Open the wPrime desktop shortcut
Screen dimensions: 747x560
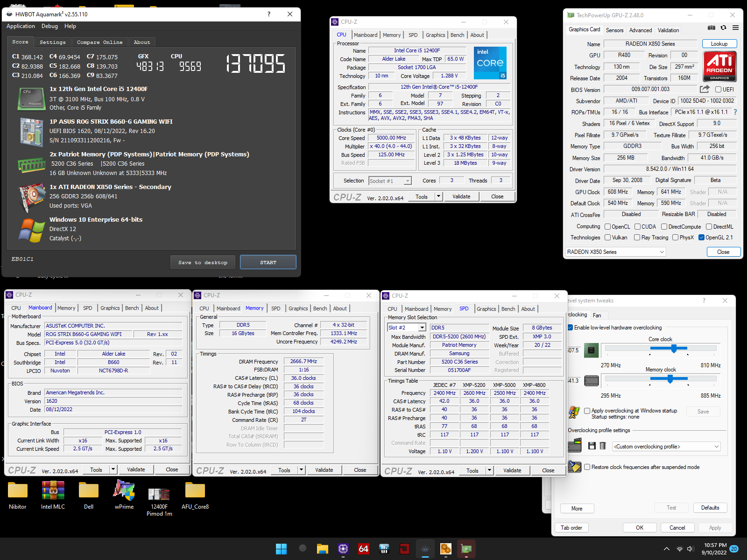(x=124, y=496)
